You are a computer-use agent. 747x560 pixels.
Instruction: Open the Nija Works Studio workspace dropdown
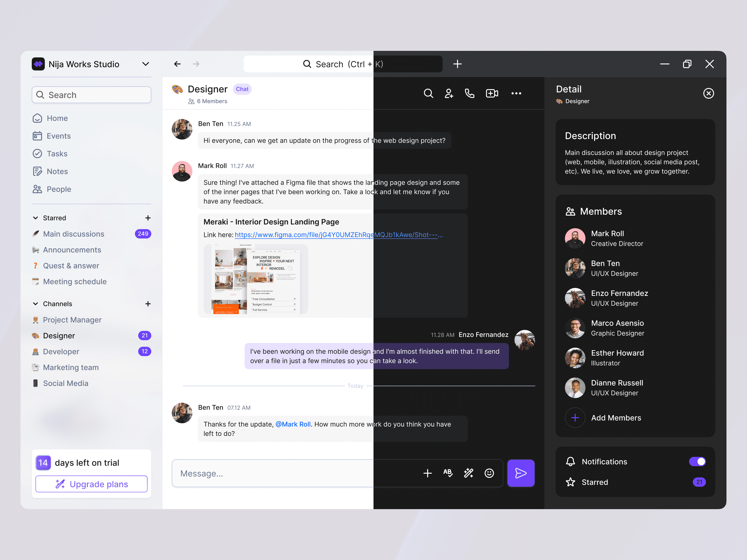[146, 64]
